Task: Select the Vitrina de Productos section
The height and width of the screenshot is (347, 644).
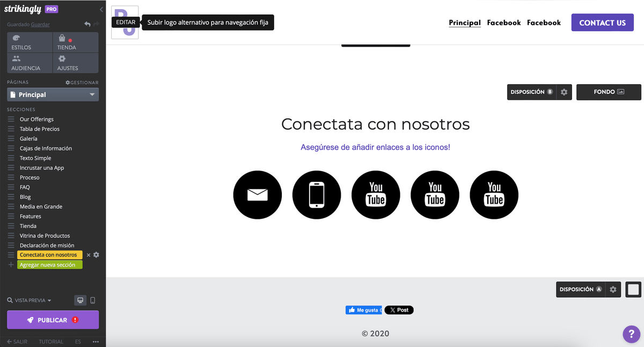Action: [x=45, y=235]
